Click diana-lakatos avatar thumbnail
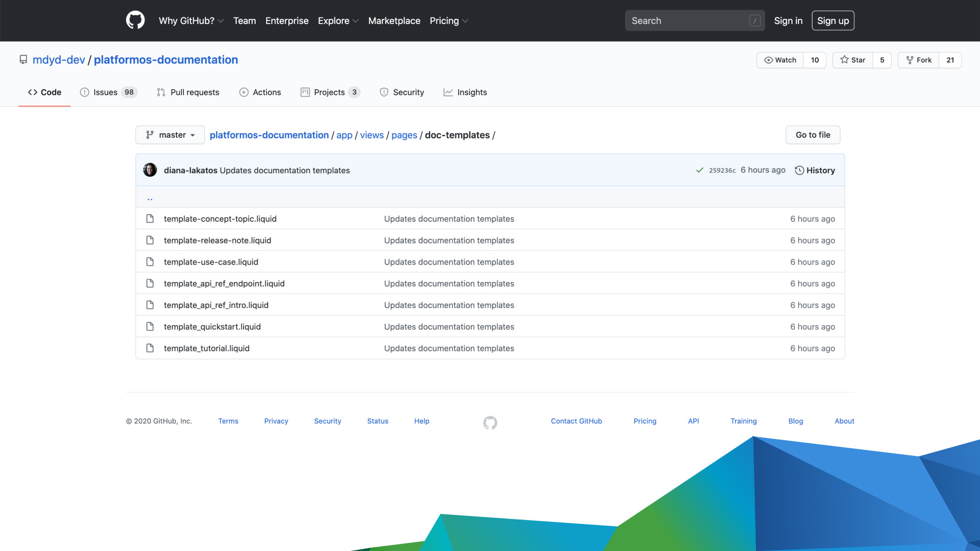 tap(150, 170)
